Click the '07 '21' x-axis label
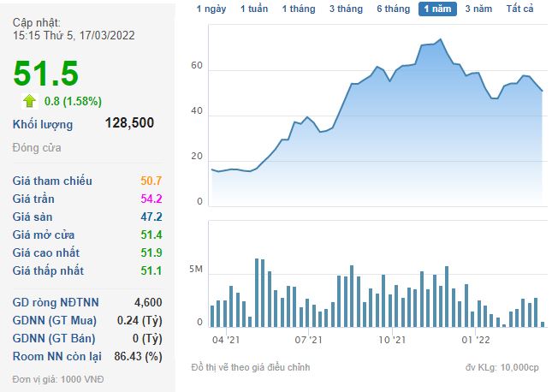This screenshot has height=392, width=552. point(308,340)
